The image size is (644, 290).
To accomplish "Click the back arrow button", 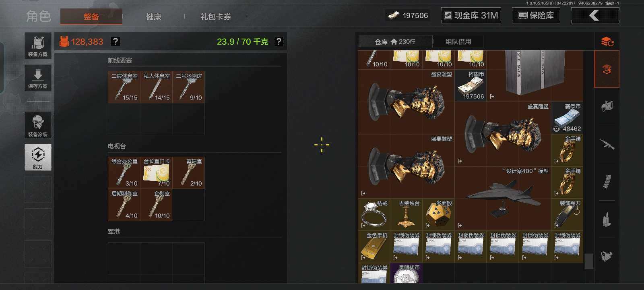I will [595, 15].
